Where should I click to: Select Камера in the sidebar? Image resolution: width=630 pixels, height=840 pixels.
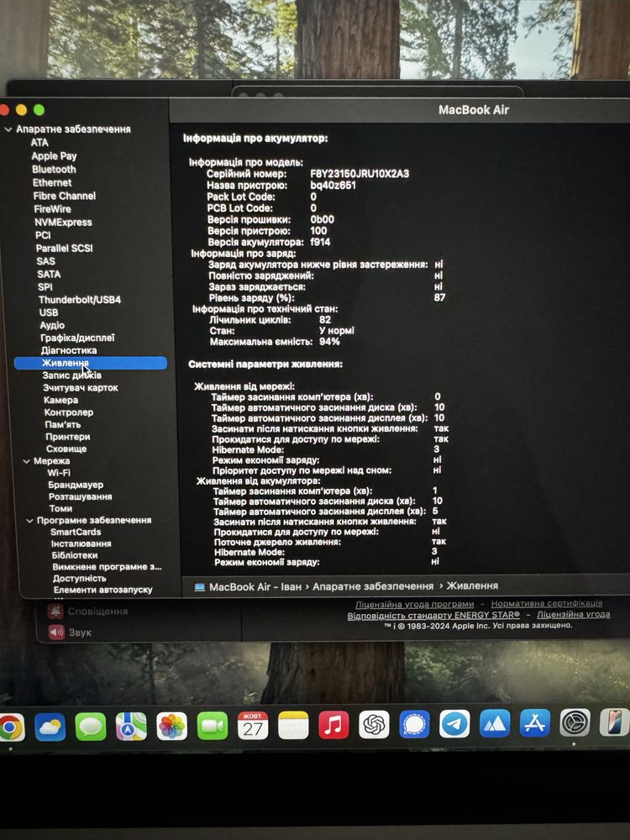tap(61, 400)
